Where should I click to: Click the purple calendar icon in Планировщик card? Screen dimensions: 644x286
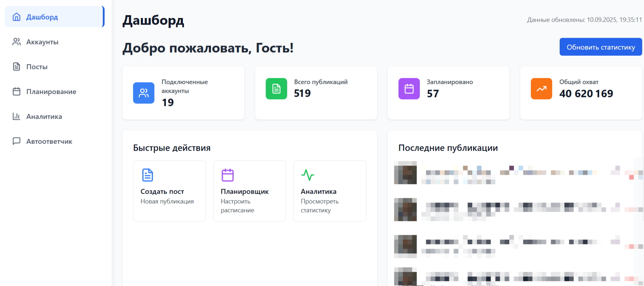(228, 175)
